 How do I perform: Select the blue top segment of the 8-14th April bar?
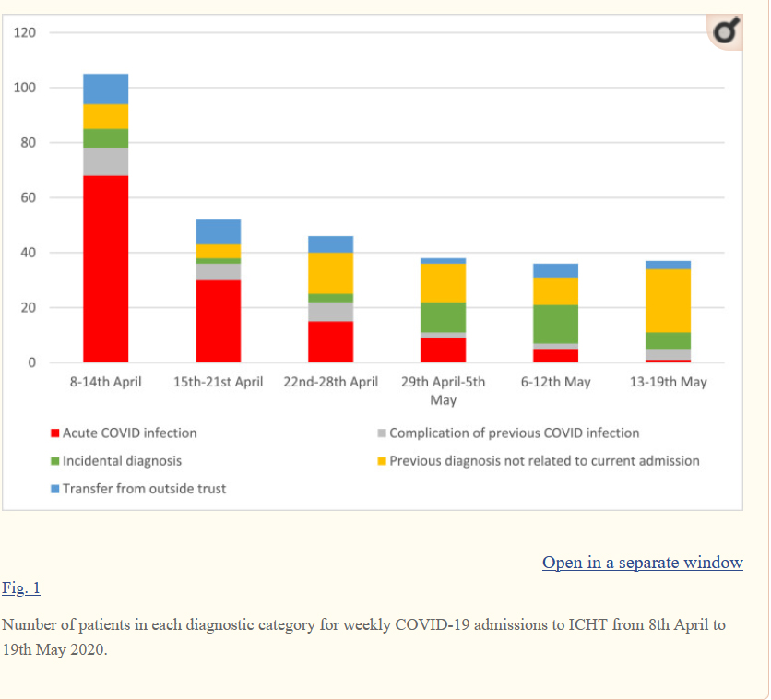(106, 89)
